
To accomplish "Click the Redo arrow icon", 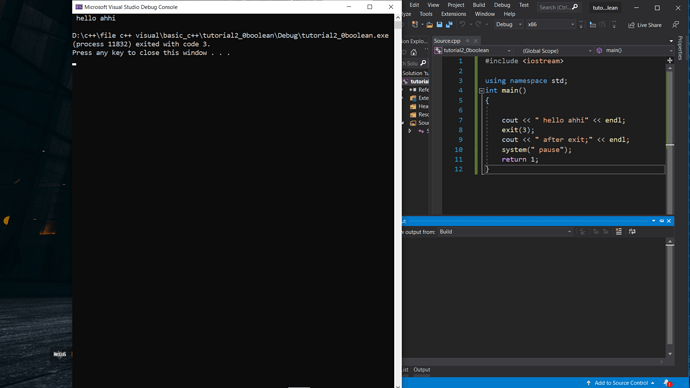I will point(478,25).
